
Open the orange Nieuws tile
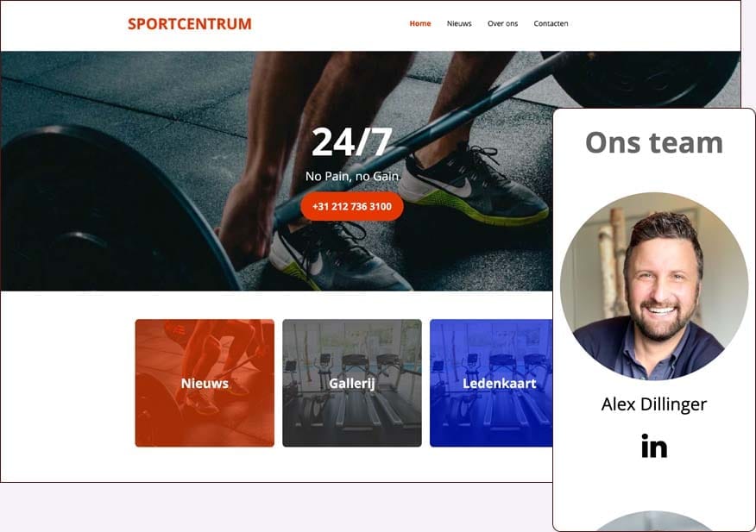click(205, 383)
